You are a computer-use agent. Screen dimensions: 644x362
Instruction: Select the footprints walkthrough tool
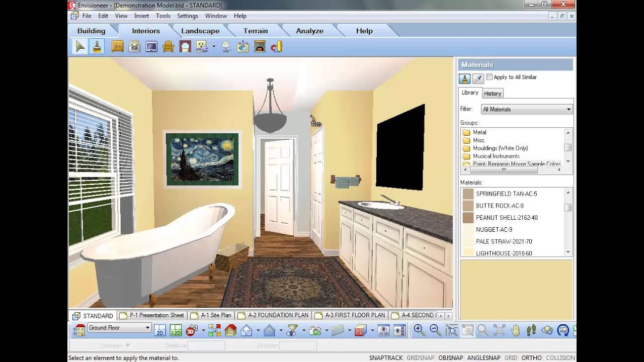pyautogui.click(x=531, y=330)
